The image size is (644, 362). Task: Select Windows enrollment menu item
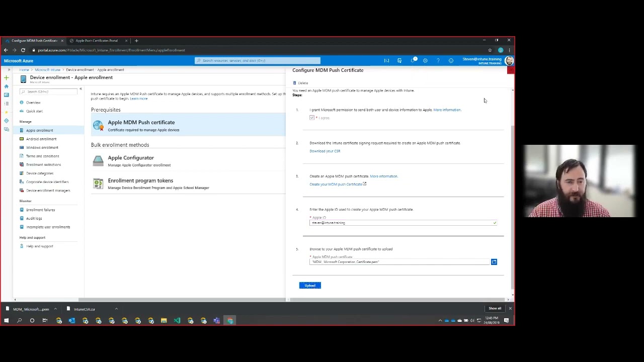[42, 147]
